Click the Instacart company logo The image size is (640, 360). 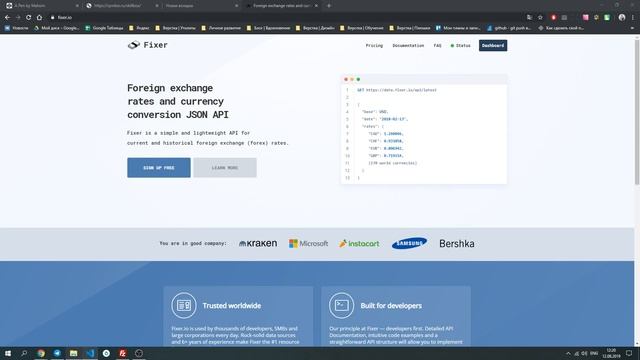coord(359,244)
